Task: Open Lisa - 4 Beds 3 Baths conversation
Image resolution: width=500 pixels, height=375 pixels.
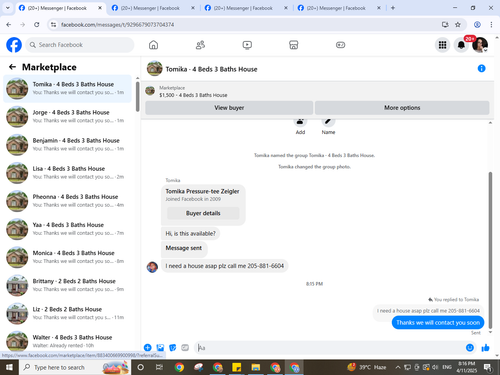Action: (x=68, y=173)
